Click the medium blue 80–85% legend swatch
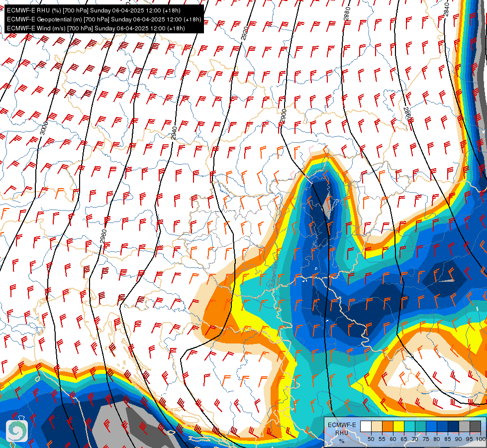 (442, 427)
